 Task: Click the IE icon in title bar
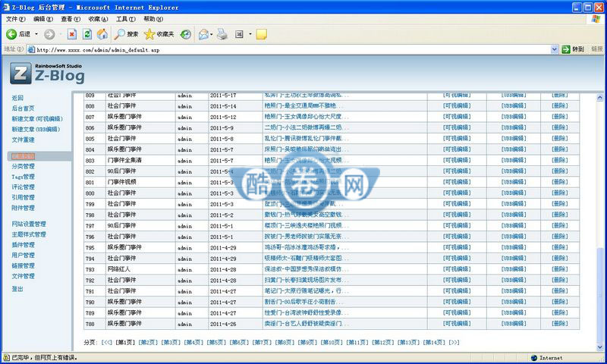[x=6, y=7]
